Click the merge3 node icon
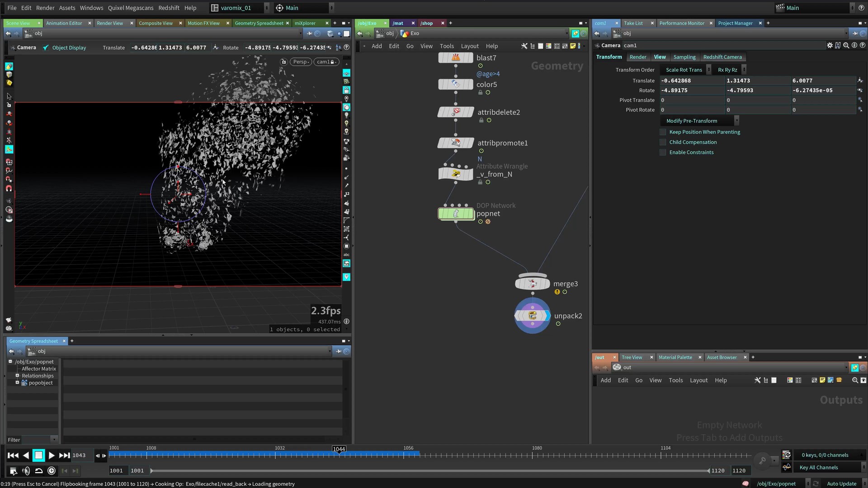Screen dimensions: 868x488 click(x=532, y=284)
